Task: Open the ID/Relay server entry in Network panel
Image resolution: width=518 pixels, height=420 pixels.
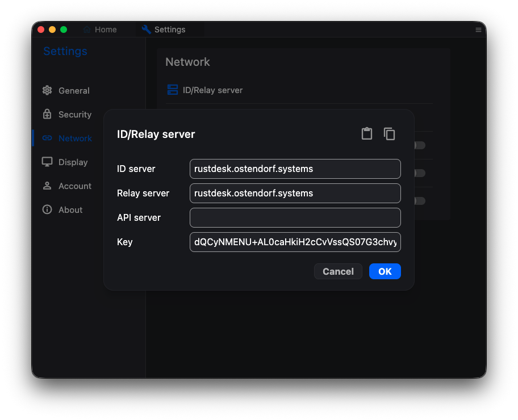Action: click(x=299, y=90)
